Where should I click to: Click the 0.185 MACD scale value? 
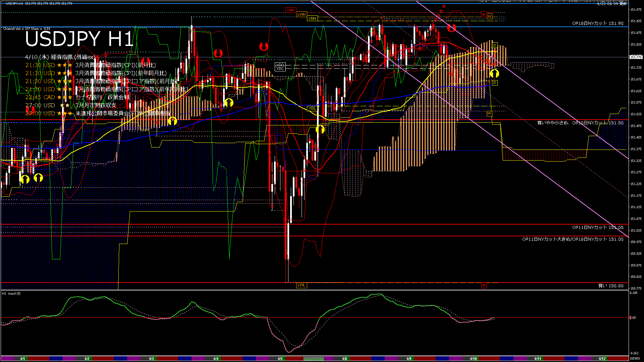click(634, 293)
